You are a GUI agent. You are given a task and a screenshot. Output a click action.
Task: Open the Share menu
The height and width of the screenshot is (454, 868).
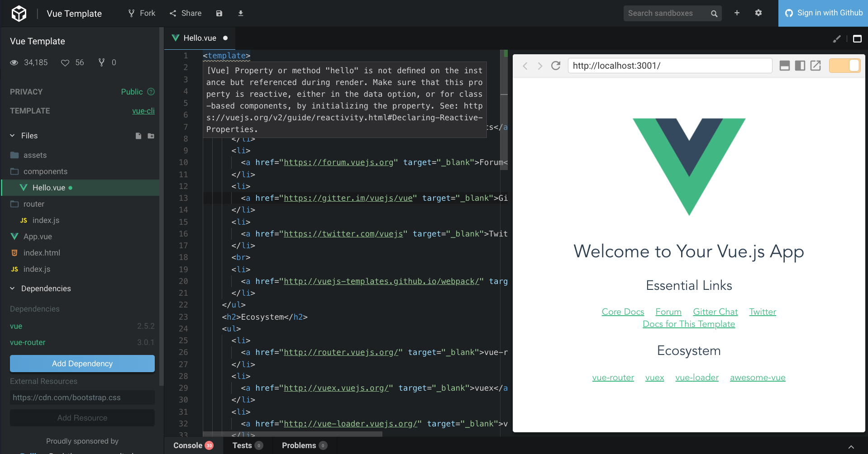186,13
